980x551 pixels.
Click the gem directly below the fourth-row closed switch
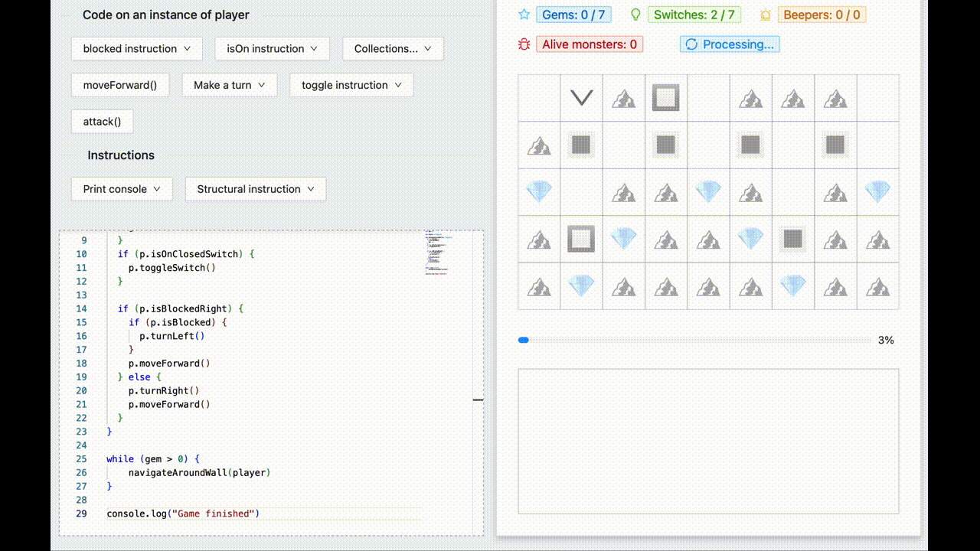pos(793,286)
